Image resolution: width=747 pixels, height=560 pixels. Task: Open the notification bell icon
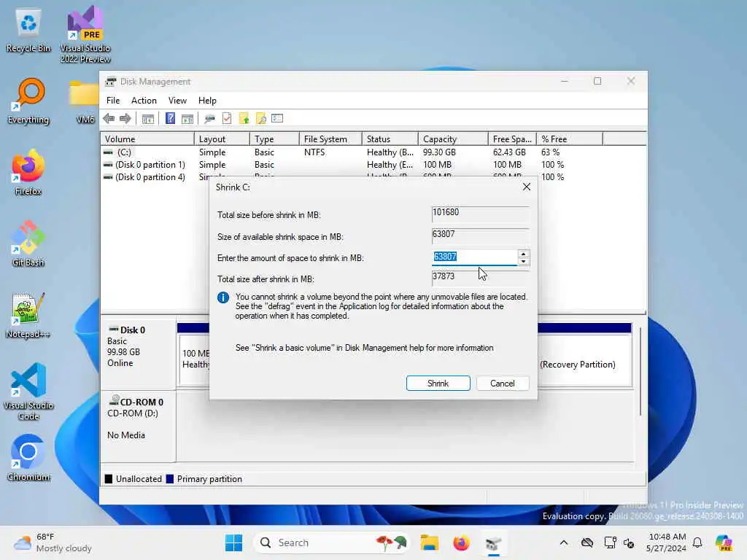tap(697, 542)
